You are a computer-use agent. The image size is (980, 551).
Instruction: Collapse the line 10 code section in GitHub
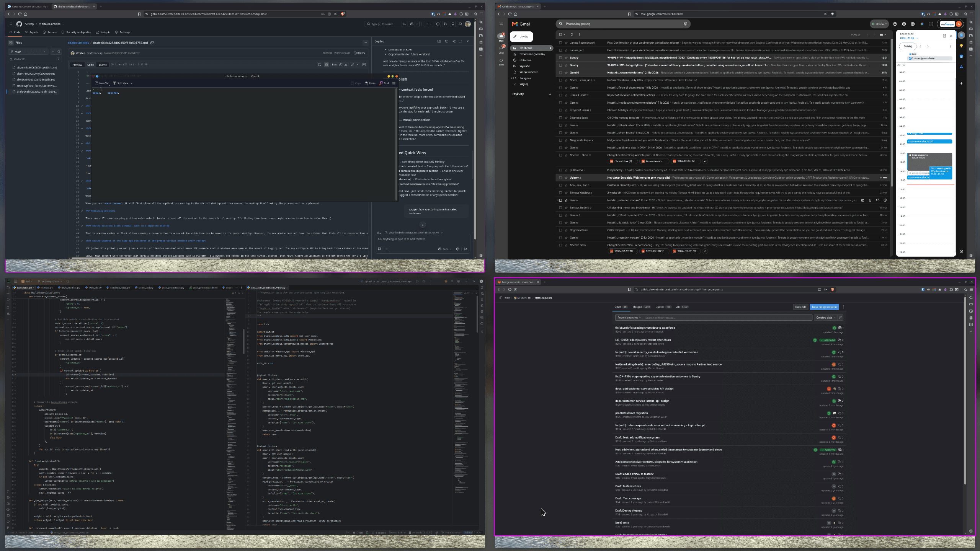pyautogui.click(x=82, y=106)
